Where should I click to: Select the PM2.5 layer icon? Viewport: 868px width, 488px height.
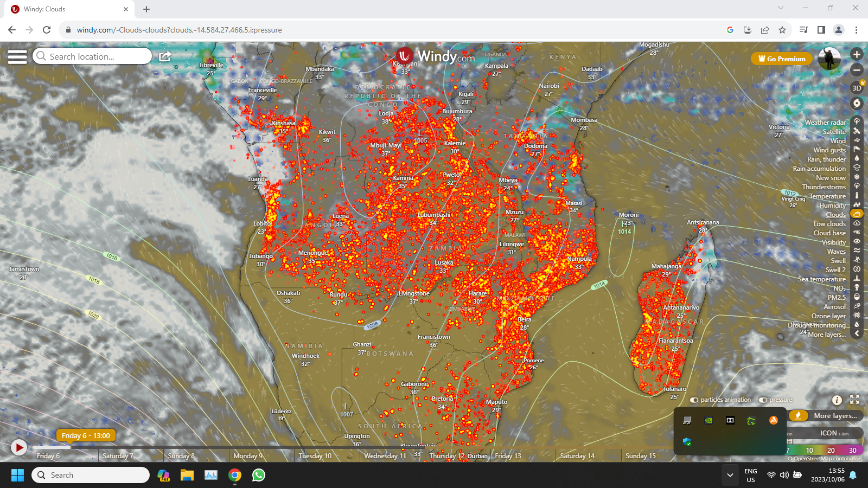[x=857, y=297]
